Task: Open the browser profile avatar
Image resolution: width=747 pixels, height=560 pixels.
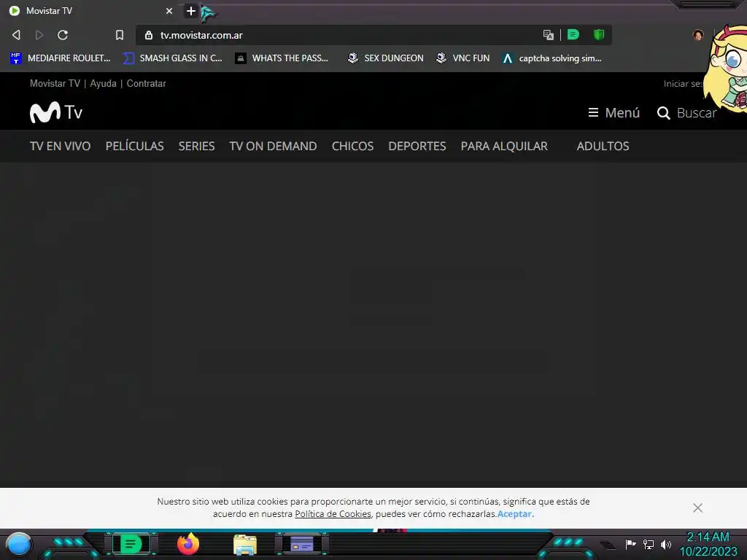Action: click(x=698, y=35)
